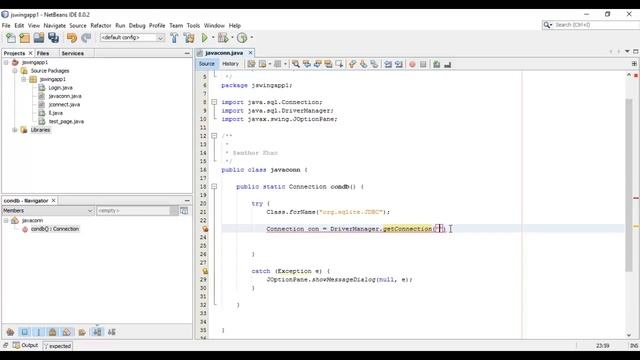Toggle Show Inner Classes filter in Navigator

[x=67, y=332]
